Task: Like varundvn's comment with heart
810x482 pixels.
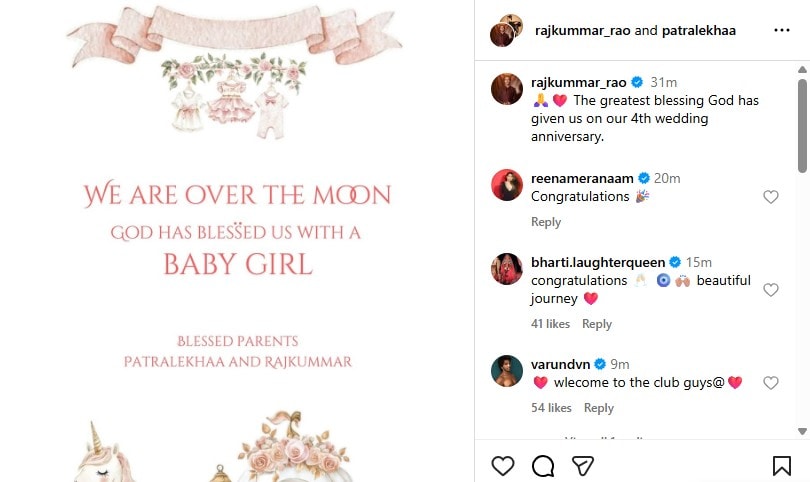Action: (770, 383)
